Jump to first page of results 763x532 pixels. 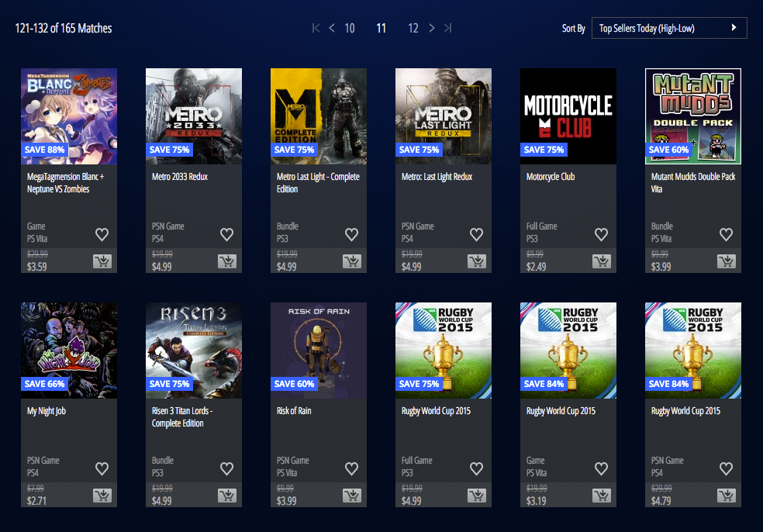(316, 28)
